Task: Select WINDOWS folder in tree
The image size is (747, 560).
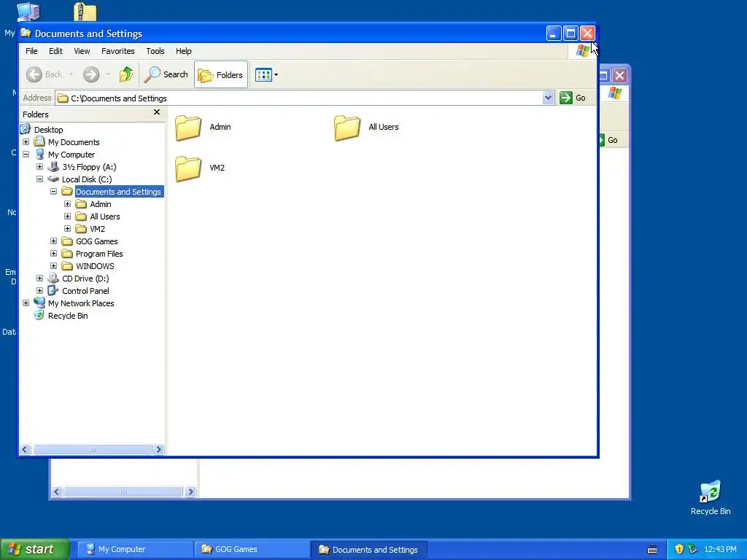Action: pyautogui.click(x=95, y=266)
